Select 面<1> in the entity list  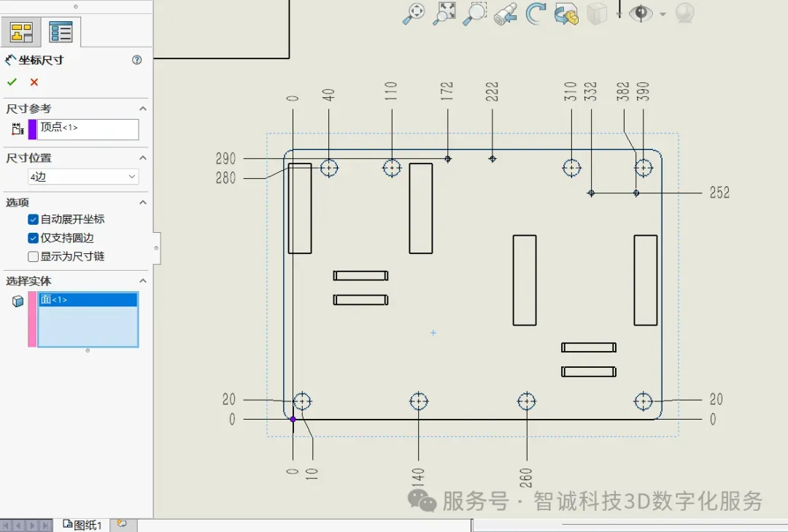tap(88, 299)
